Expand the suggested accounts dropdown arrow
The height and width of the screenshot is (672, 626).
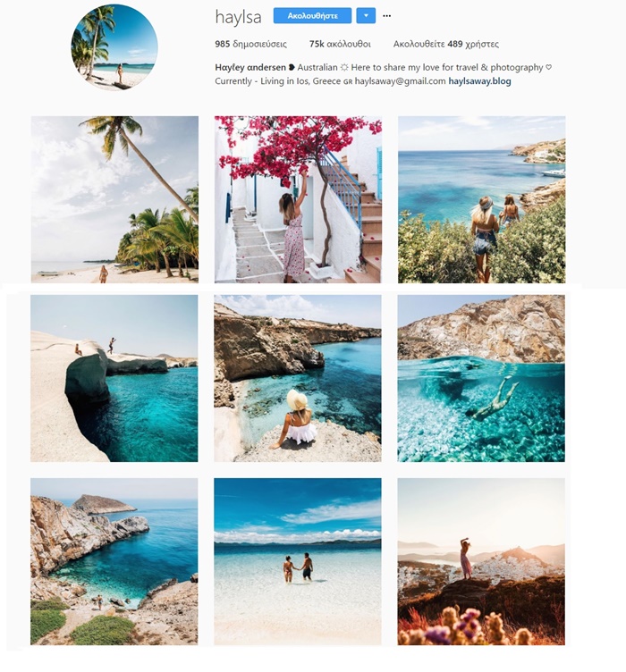(366, 16)
